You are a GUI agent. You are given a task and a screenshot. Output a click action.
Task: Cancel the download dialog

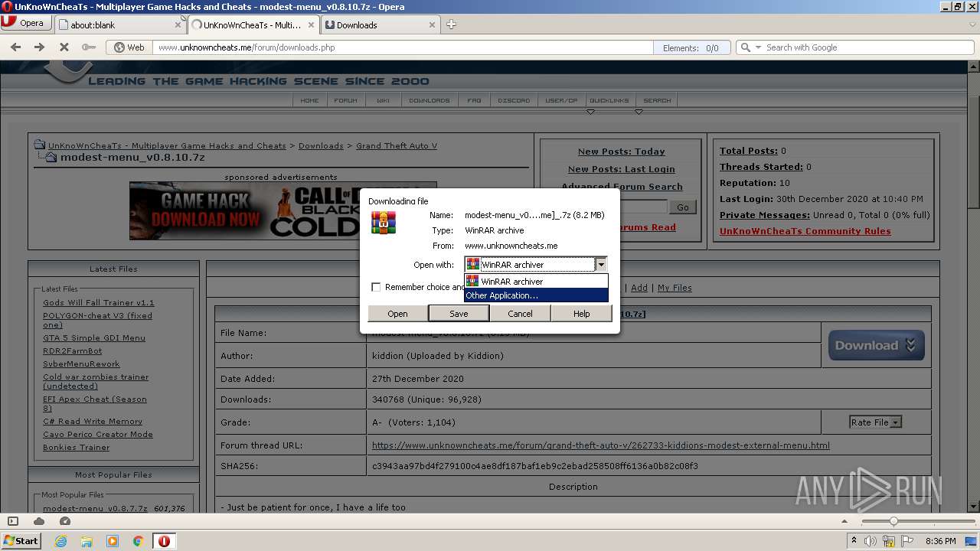(520, 314)
